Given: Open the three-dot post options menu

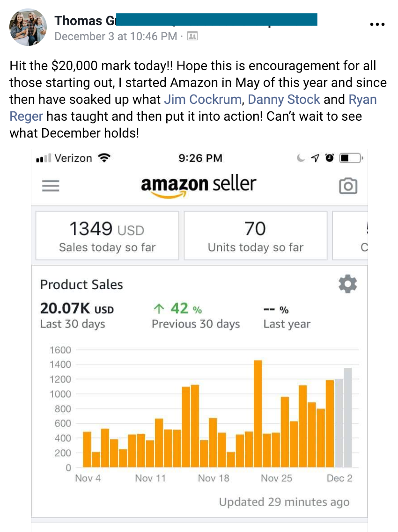Looking at the screenshot, I should [377, 25].
